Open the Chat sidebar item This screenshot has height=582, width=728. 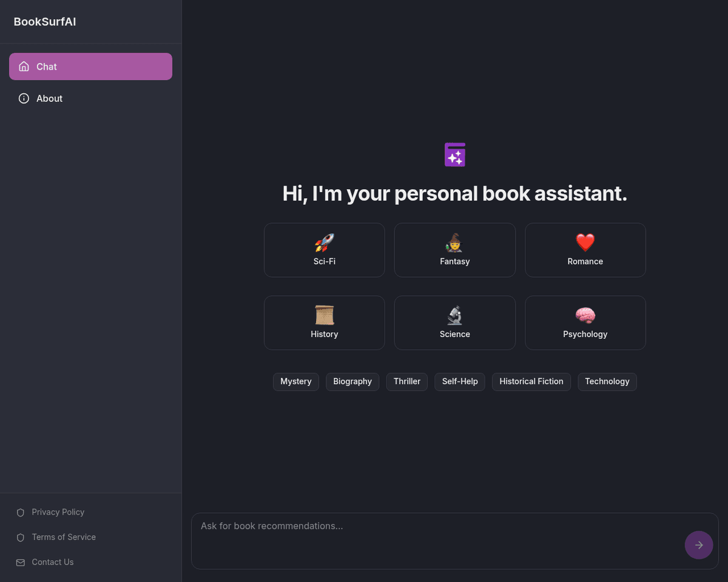click(90, 67)
